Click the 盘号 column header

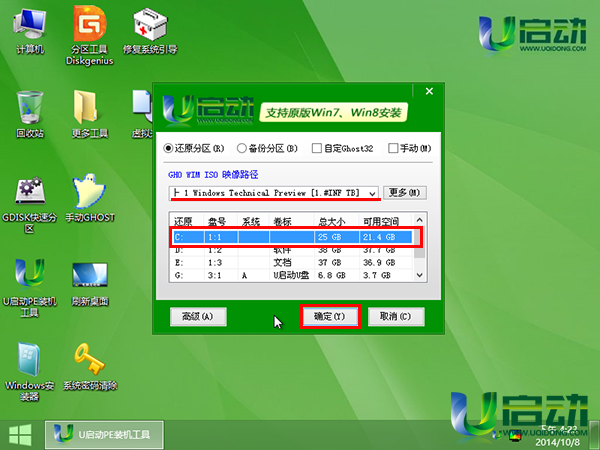221,221
